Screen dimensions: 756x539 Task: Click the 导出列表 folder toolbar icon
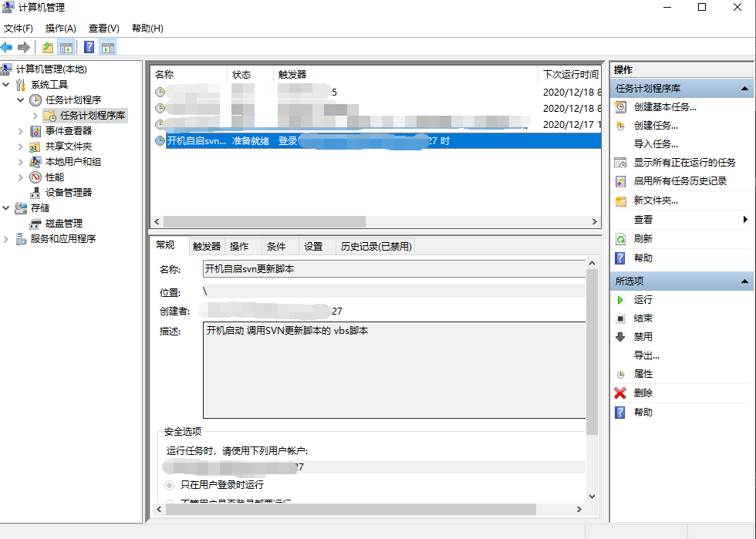point(46,47)
